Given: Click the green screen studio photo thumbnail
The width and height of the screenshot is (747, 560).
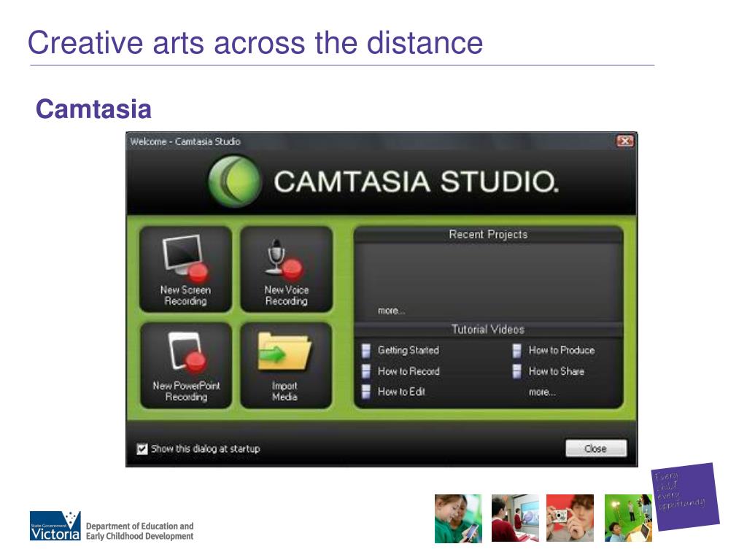Looking at the screenshot, I should click(x=628, y=518).
